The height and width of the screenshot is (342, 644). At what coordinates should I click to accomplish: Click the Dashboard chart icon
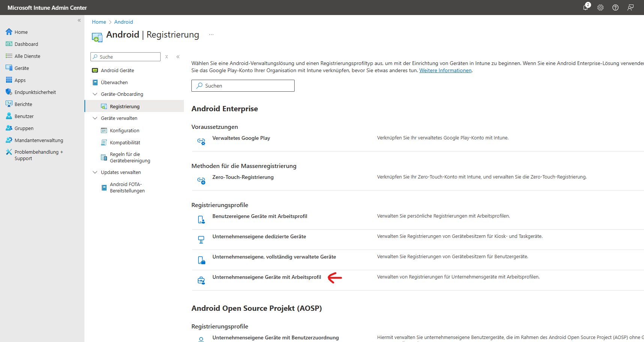(x=9, y=44)
